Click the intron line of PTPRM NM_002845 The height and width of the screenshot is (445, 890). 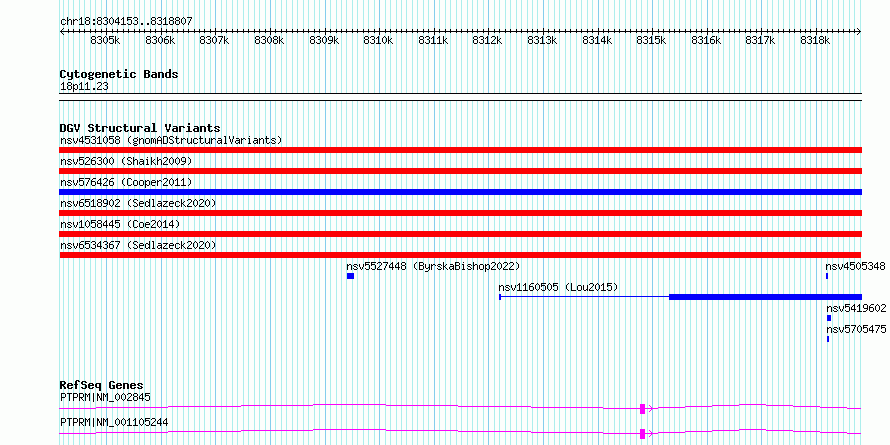(x=350, y=405)
